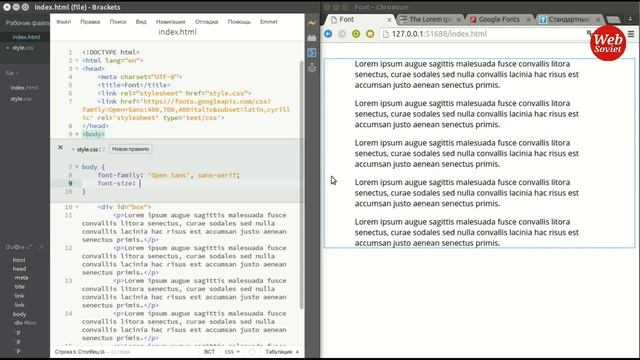This screenshot has width=640, height=360.
Task: Click the body entry in the Outline panel
Action: pos(19,314)
